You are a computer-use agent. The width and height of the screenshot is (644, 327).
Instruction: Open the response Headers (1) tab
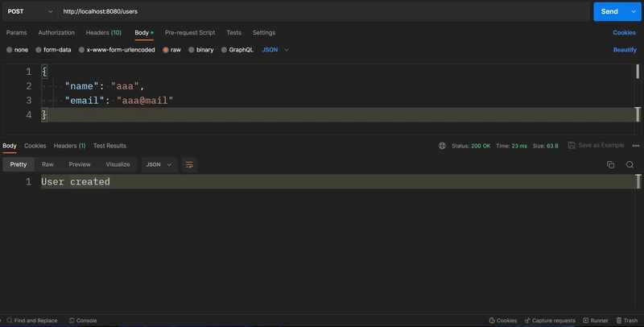click(69, 146)
